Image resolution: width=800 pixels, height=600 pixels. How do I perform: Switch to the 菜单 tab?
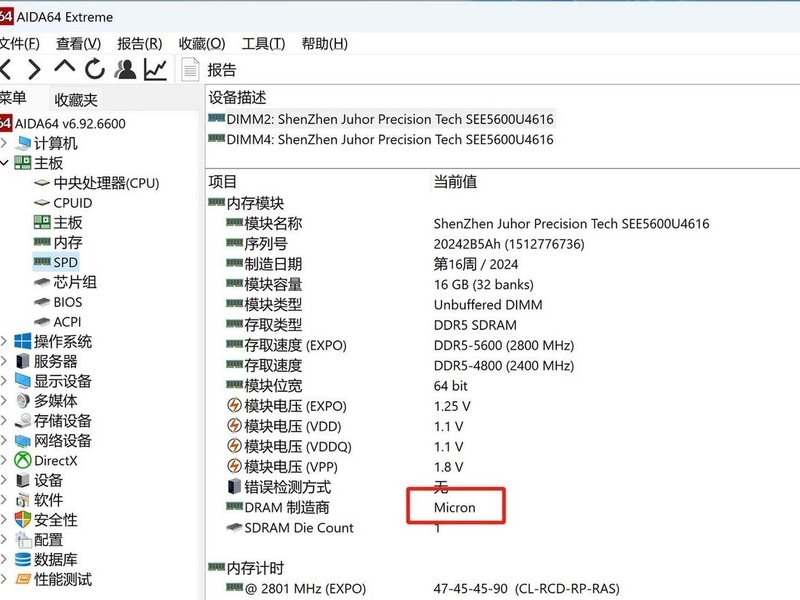pos(13,97)
